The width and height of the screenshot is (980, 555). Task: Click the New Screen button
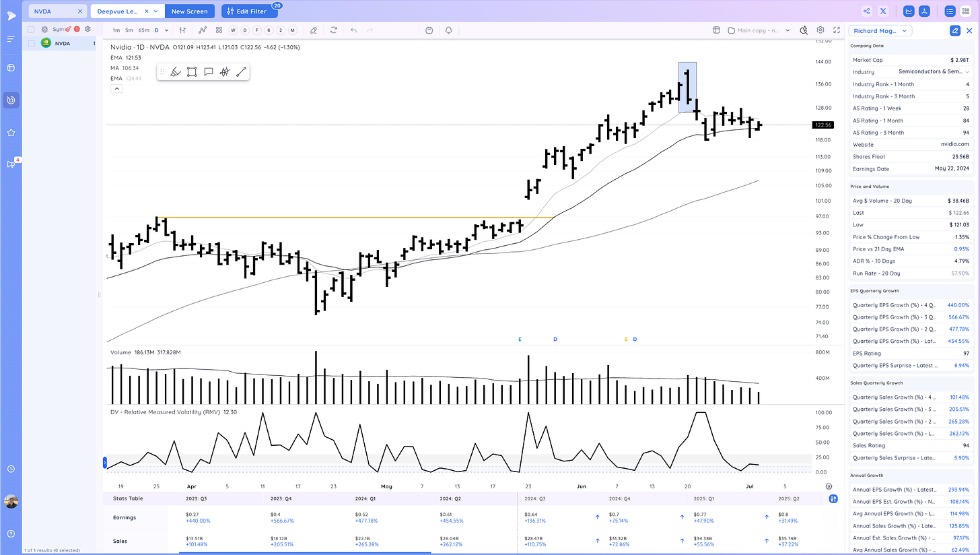tap(190, 11)
